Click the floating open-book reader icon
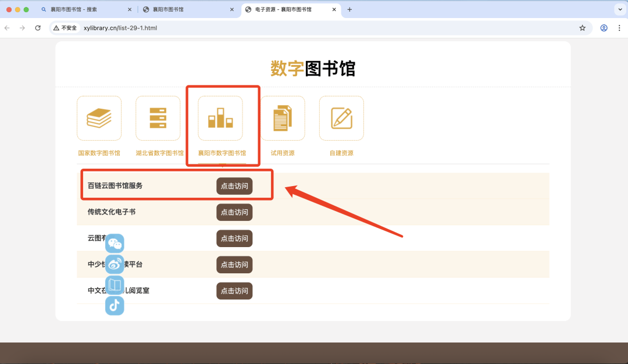This screenshot has height=364, width=628. click(115, 285)
